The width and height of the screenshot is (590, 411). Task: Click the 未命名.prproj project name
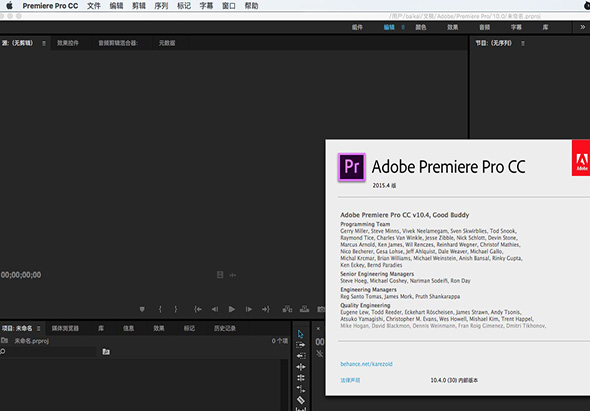(32, 341)
